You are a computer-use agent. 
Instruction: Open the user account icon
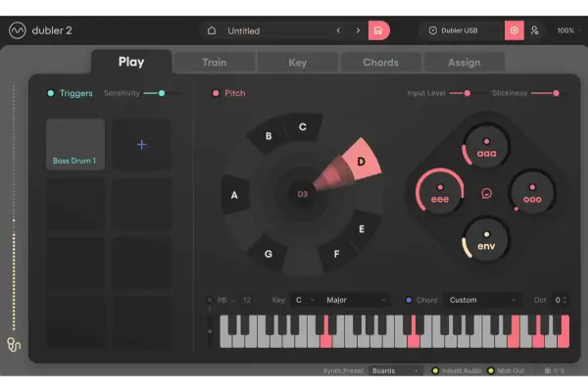(535, 30)
